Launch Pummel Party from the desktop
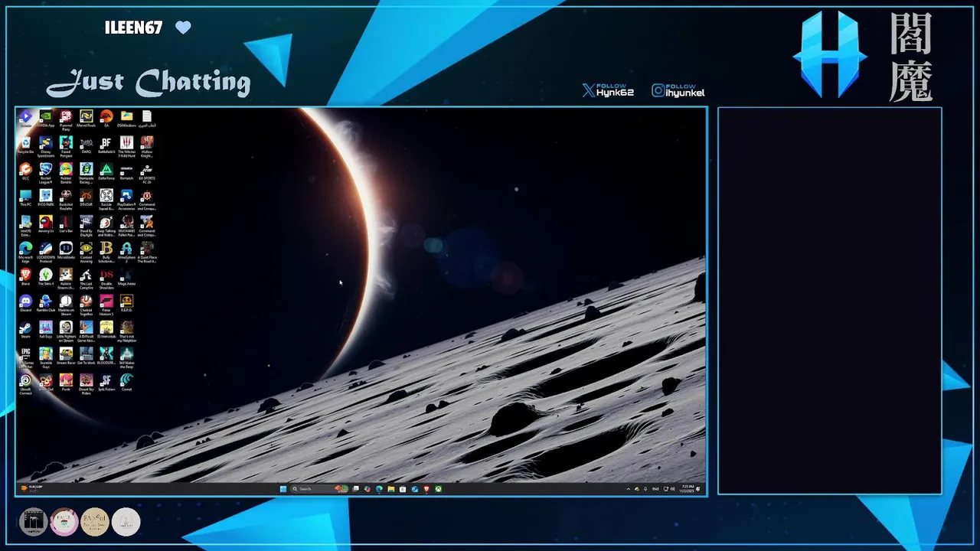This screenshot has height=551, width=980. [66, 121]
